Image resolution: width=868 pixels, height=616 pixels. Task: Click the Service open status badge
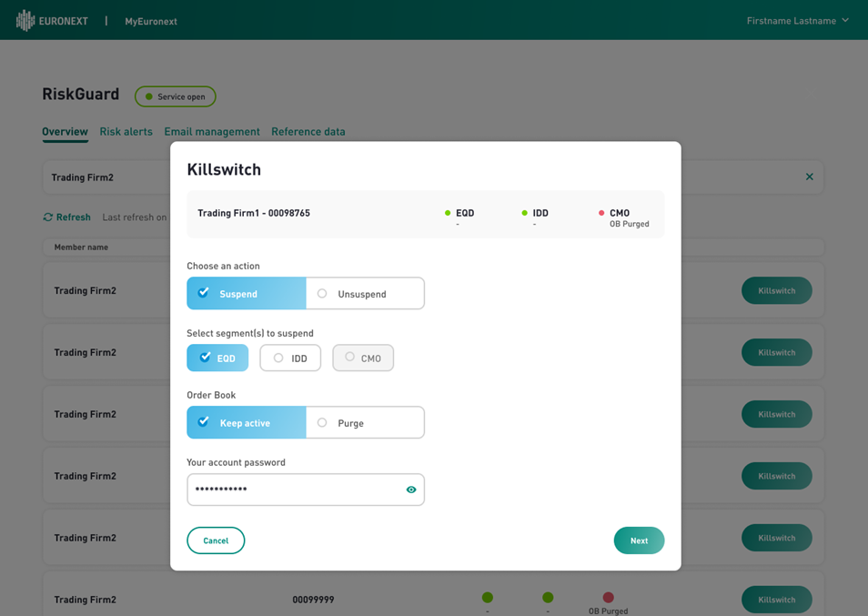coord(175,96)
